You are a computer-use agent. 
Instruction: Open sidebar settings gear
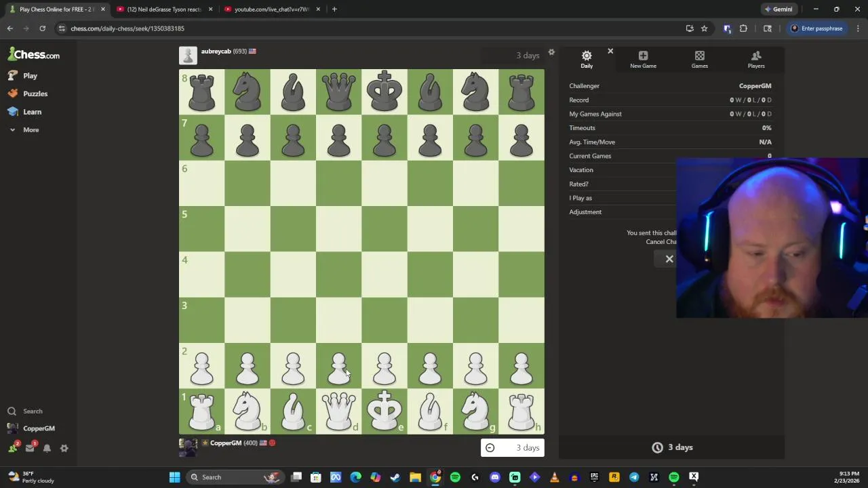point(64,448)
